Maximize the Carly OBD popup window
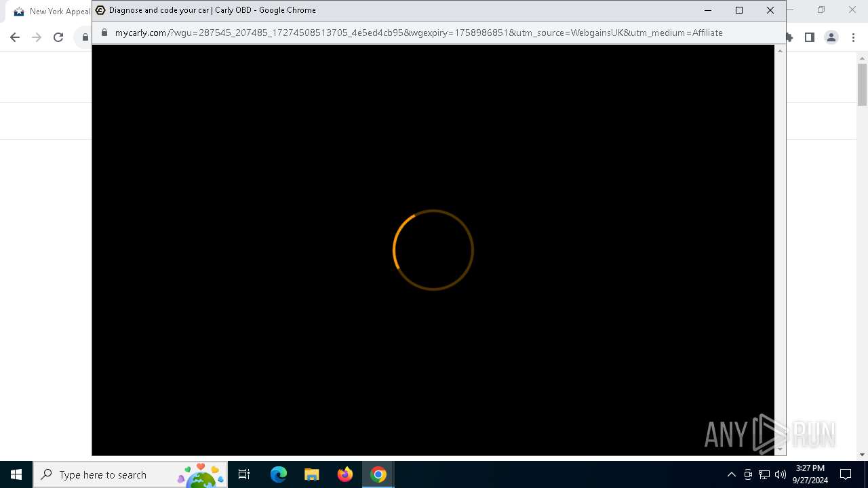The width and height of the screenshot is (868, 488). point(739,10)
